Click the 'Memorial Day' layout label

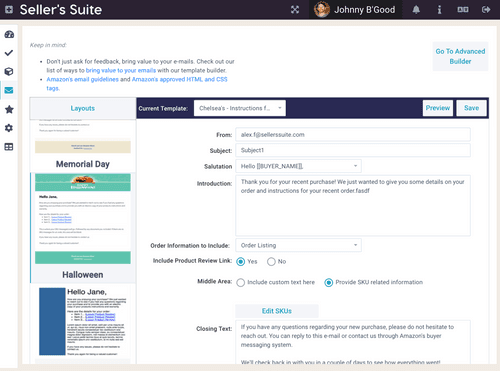pos(83,164)
